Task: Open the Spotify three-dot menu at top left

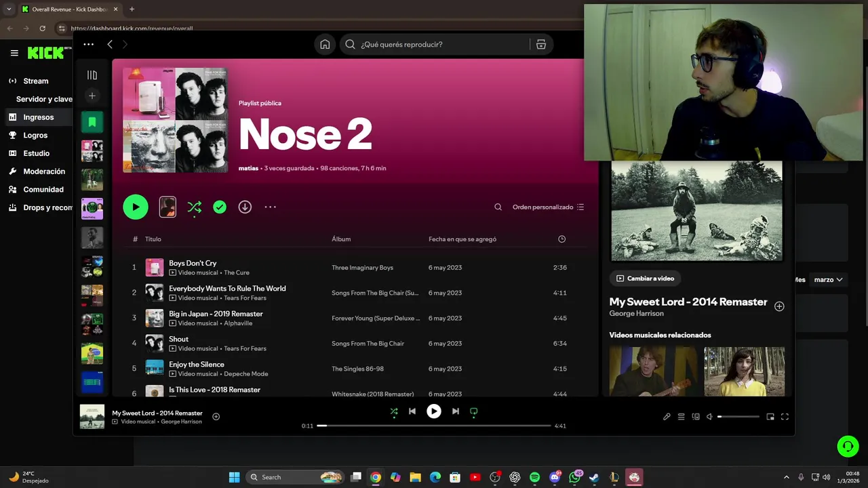Action: coord(88,44)
